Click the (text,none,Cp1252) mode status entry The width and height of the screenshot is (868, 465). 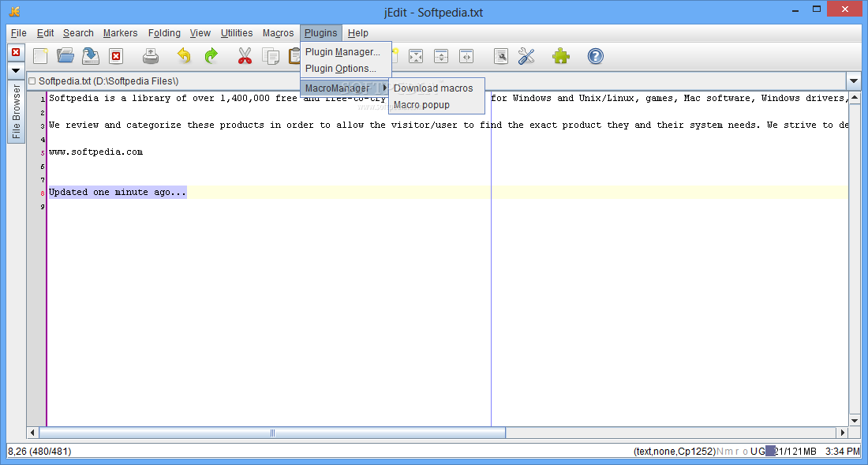coord(674,451)
